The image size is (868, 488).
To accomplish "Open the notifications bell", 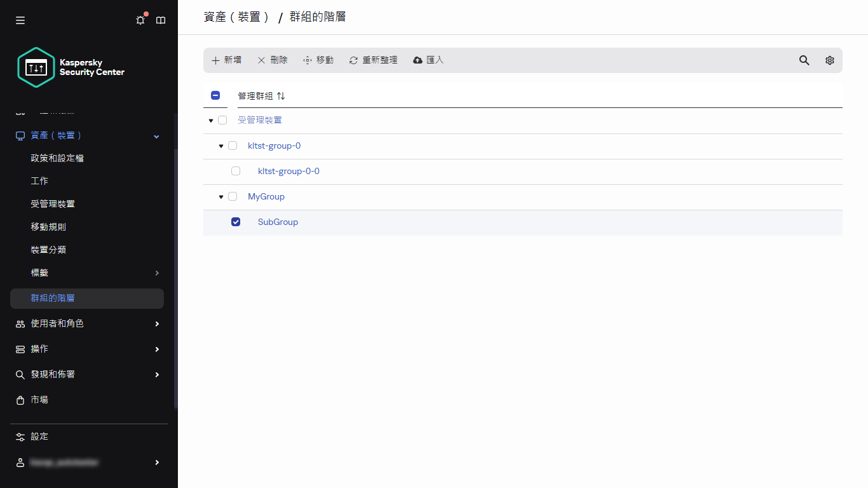I will point(140,20).
